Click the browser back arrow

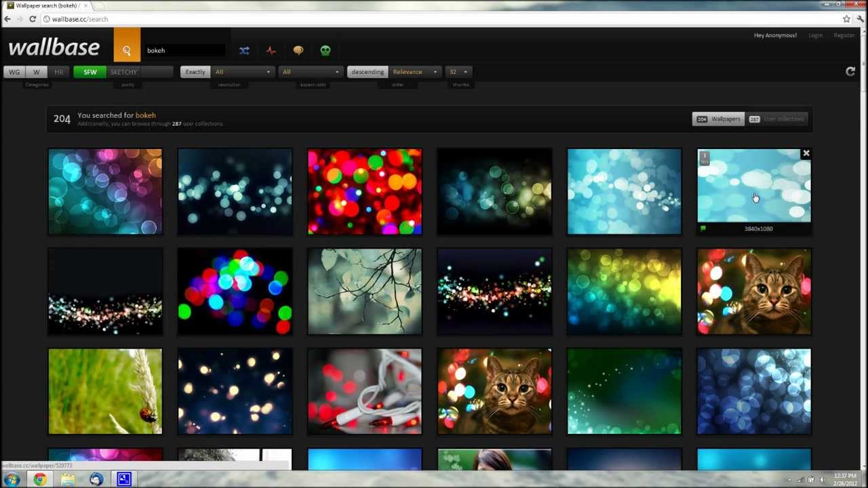(x=7, y=19)
